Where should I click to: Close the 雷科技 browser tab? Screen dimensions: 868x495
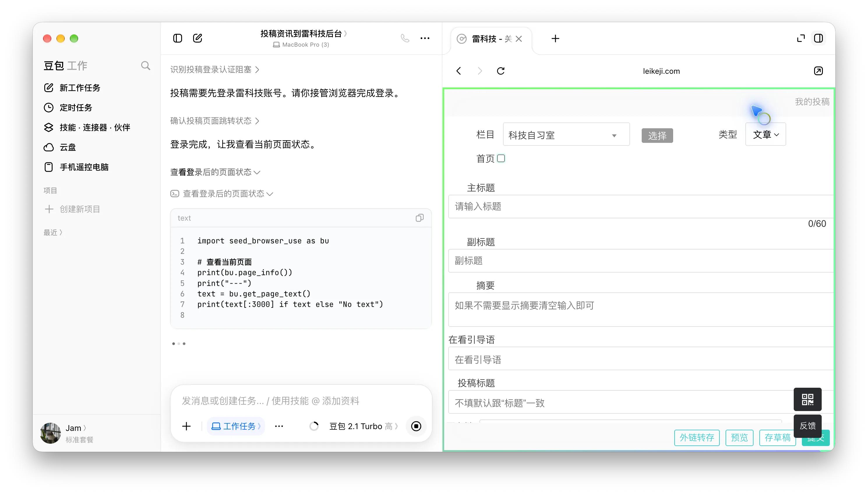click(x=518, y=39)
